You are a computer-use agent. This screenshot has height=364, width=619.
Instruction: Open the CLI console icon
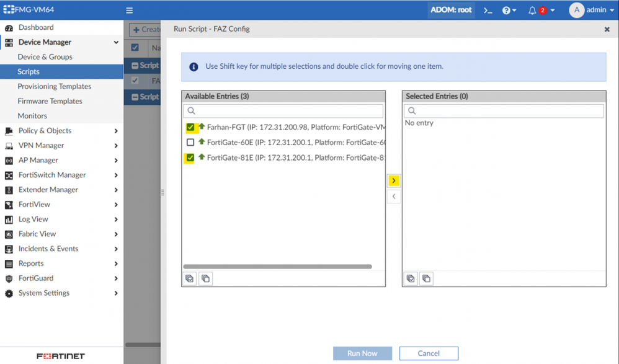[x=488, y=11]
